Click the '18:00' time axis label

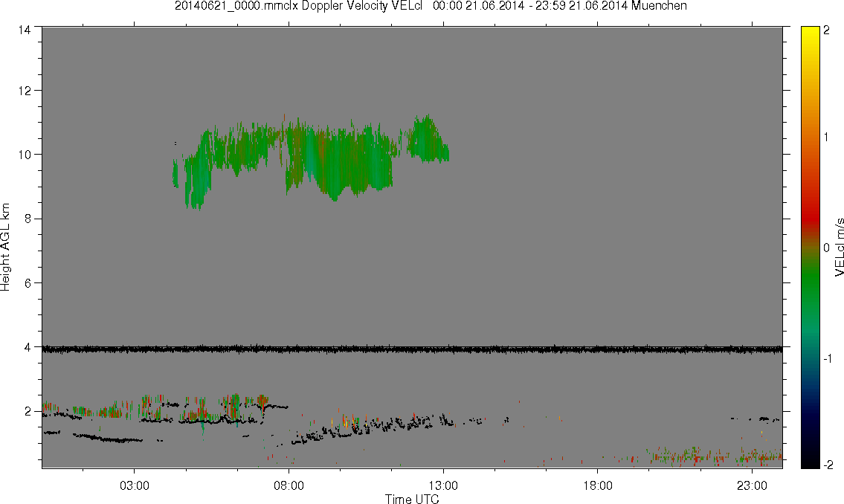pyautogui.click(x=597, y=485)
